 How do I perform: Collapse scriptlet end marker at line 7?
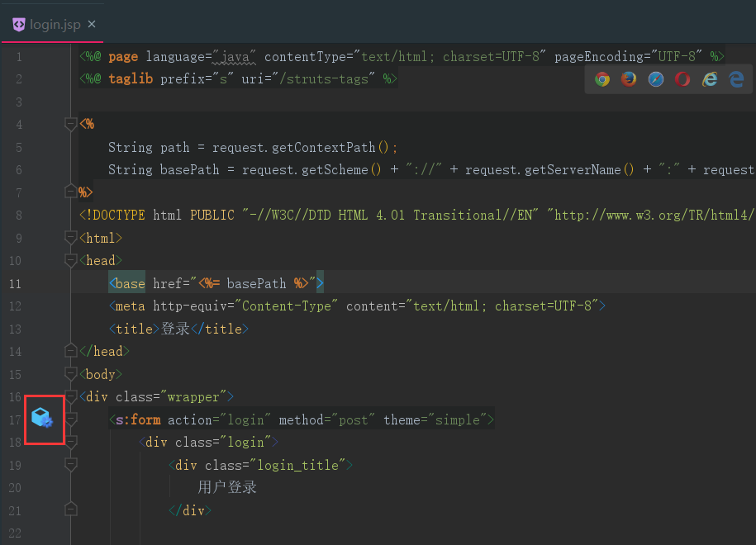tap(70, 192)
